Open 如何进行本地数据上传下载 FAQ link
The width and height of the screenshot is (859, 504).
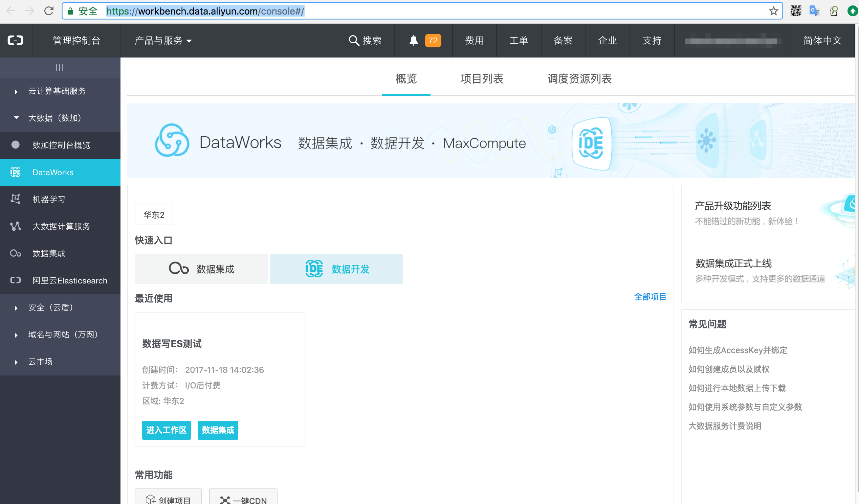[737, 388]
